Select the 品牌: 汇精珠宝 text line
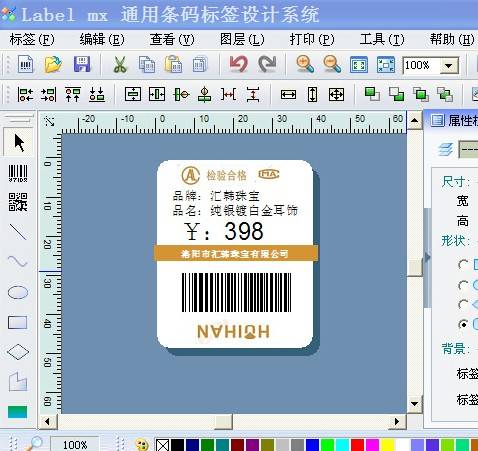 click(216, 196)
